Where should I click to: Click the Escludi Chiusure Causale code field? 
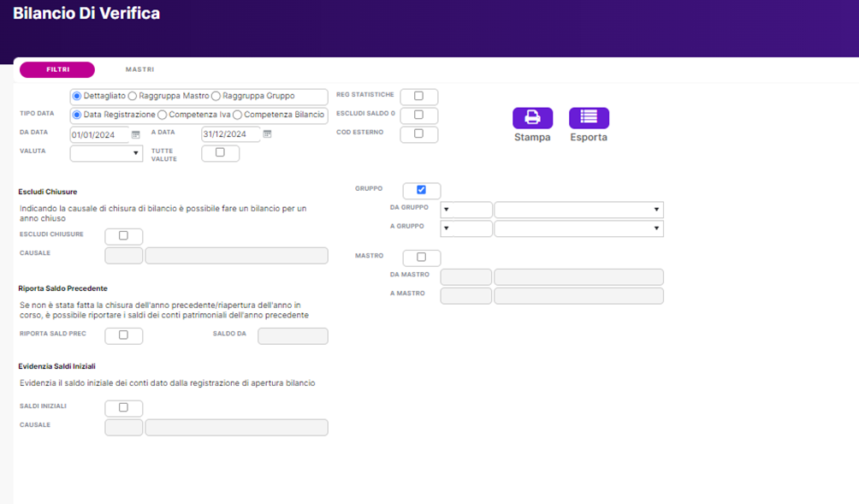(124, 256)
